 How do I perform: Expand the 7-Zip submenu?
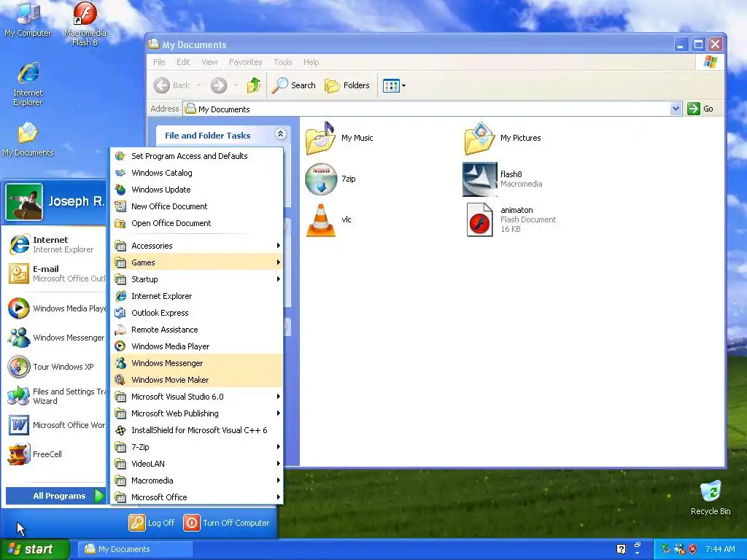[x=197, y=447]
